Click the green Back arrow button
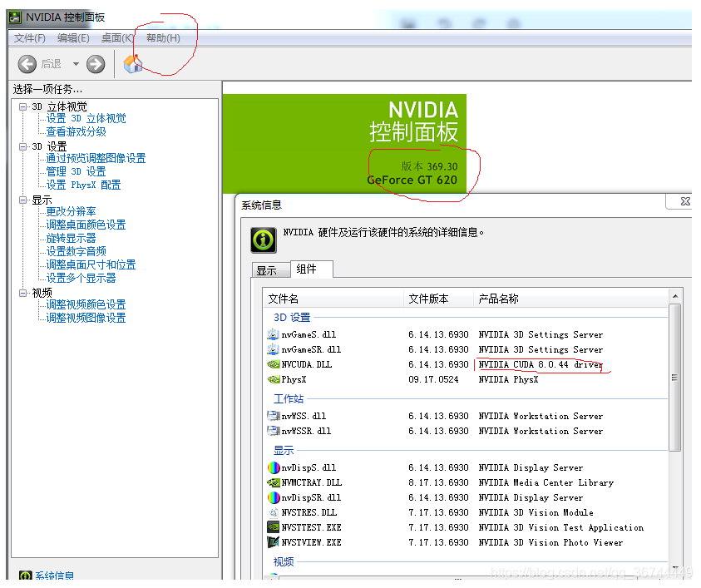Image resolution: width=701 pixels, height=588 pixels. click(x=27, y=64)
